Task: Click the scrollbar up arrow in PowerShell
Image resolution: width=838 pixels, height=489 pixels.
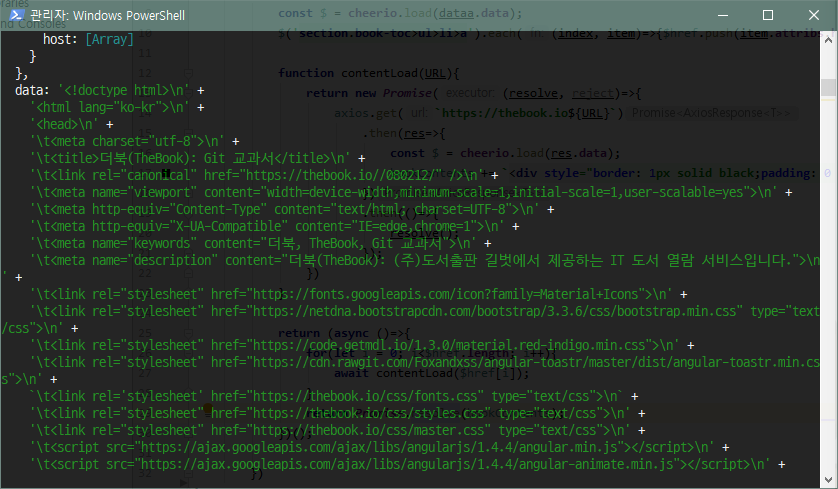Action: point(828,38)
